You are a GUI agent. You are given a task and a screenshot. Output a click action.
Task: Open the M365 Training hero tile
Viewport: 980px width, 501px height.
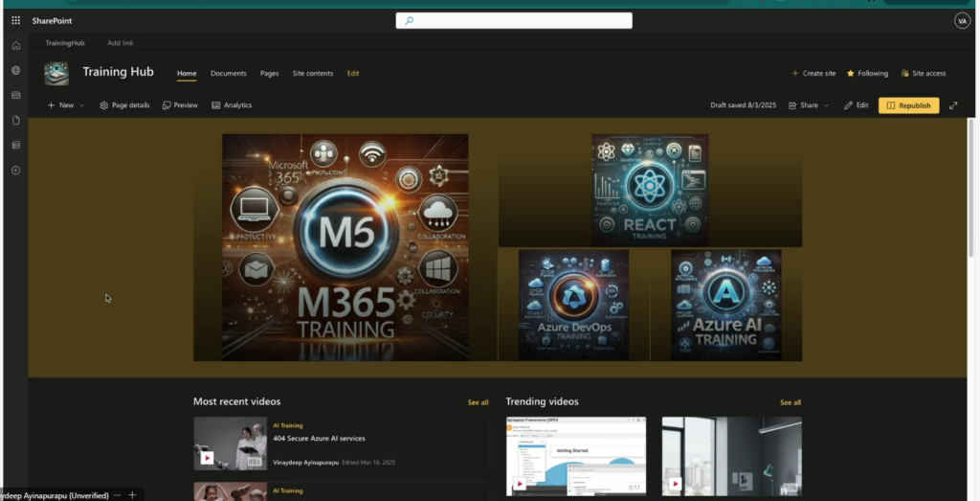[x=345, y=247]
